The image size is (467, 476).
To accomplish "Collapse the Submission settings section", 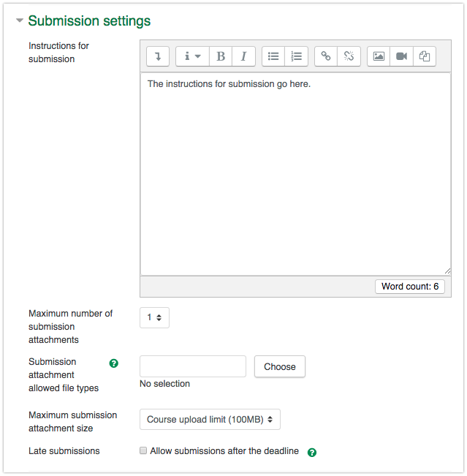I will click(x=20, y=21).
